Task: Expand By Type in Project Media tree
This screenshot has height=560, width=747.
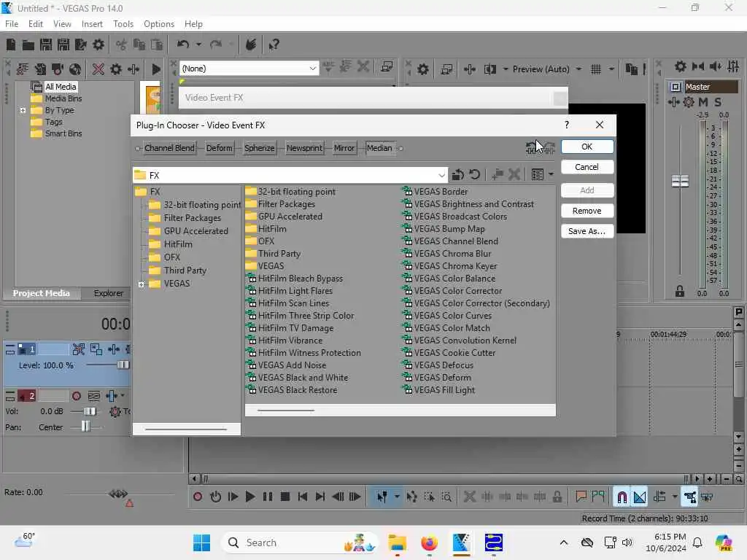Action: (23, 111)
